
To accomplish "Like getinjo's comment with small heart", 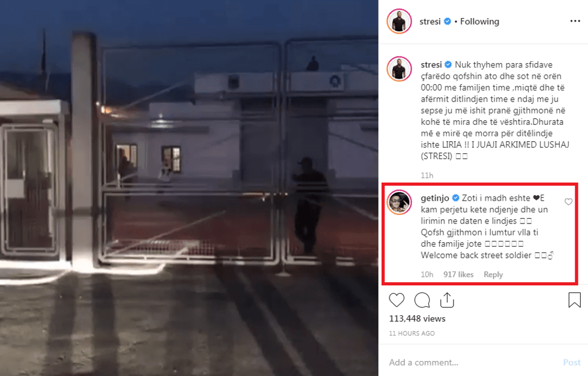I will pos(569,202).
